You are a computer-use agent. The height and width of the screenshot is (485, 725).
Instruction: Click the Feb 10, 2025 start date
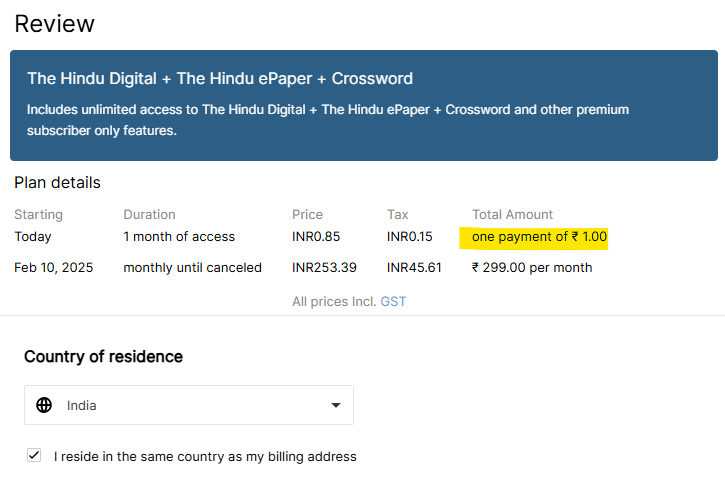54,268
